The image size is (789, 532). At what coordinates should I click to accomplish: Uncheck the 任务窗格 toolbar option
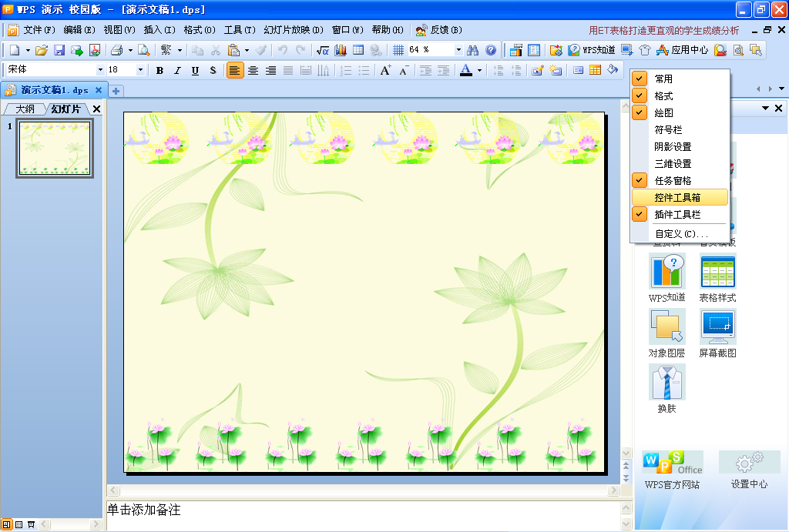click(673, 181)
